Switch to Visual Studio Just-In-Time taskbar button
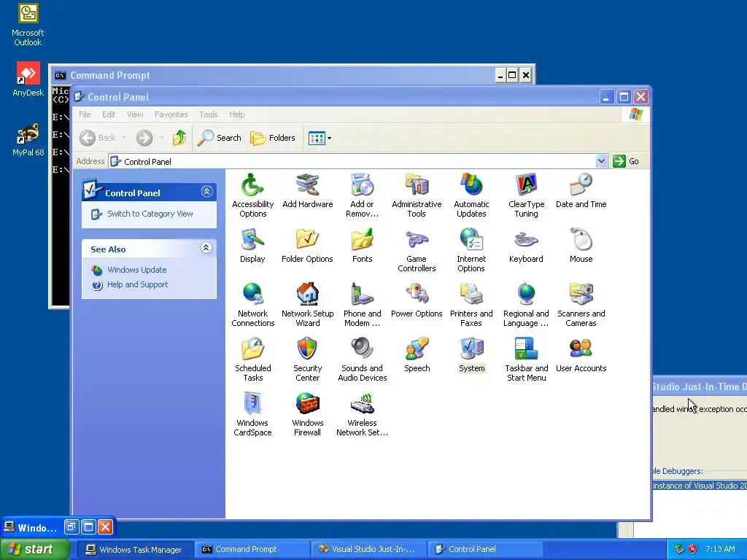The width and height of the screenshot is (747, 560). 369,550
